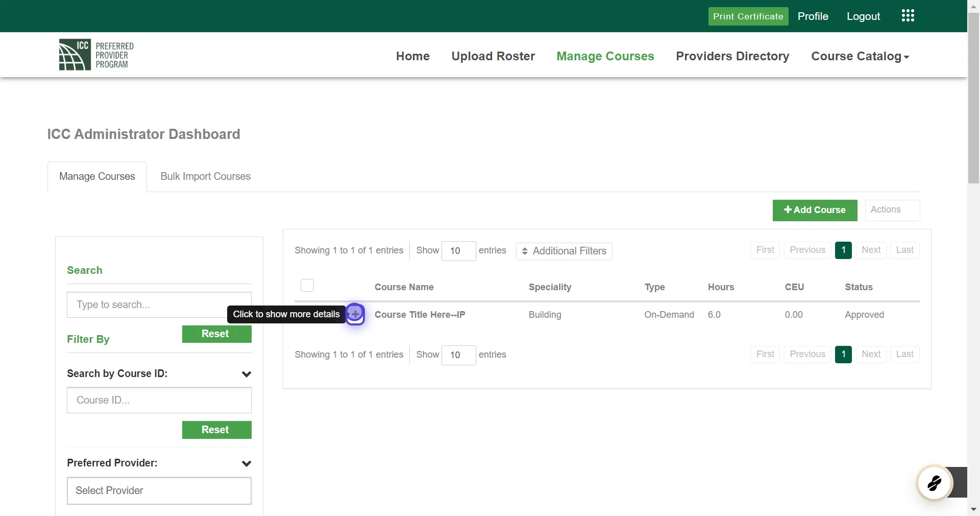Click the scrollbar up arrow
980x516 pixels.
pyautogui.click(x=973, y=6)
